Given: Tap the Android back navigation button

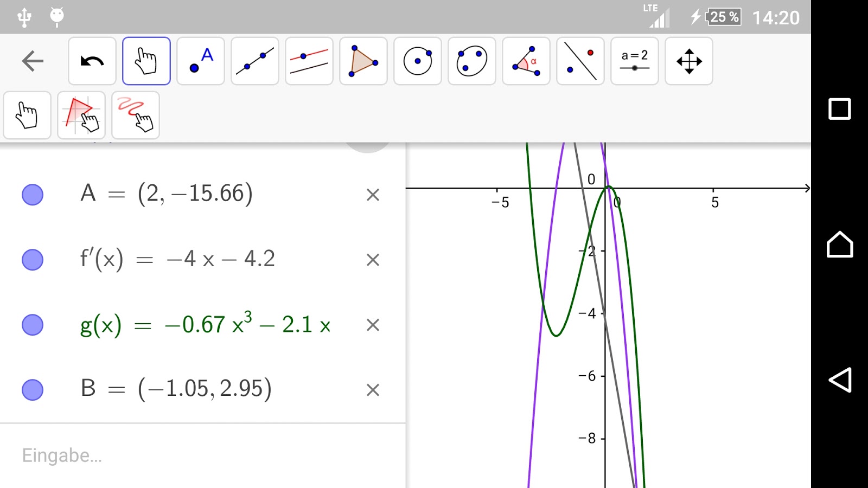Looking at the screenshot, I should coord(840,380).
